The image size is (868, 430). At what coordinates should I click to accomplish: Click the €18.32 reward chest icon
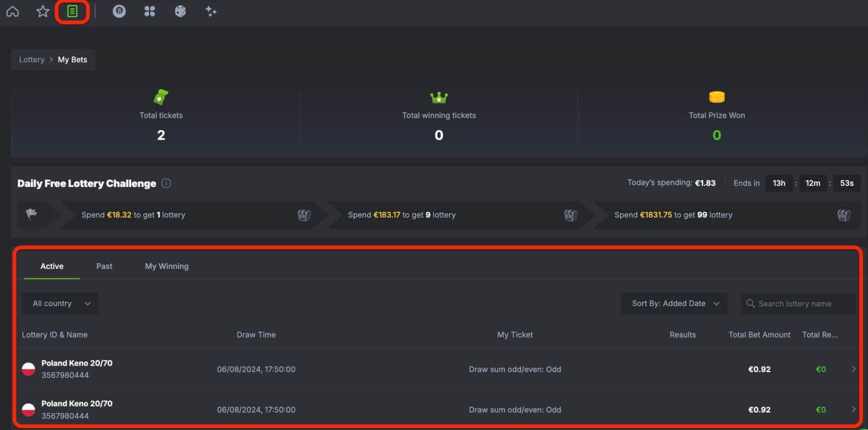(x=304, y=215)
